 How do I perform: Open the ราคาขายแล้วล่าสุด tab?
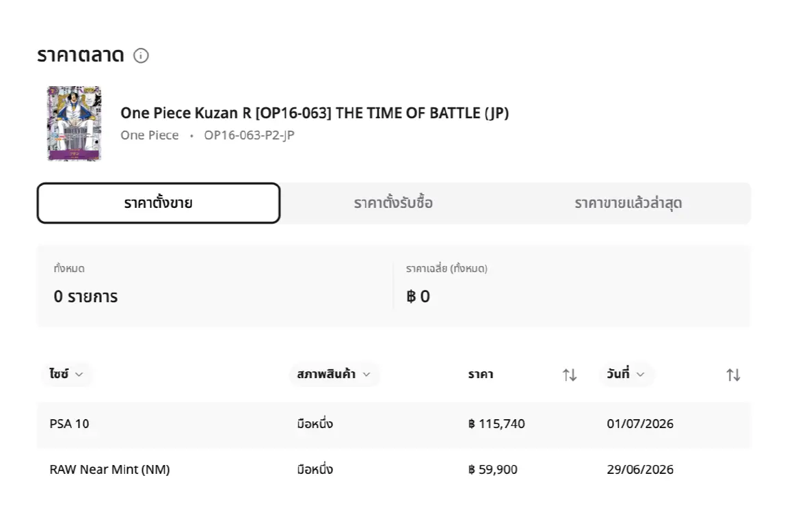628,203
